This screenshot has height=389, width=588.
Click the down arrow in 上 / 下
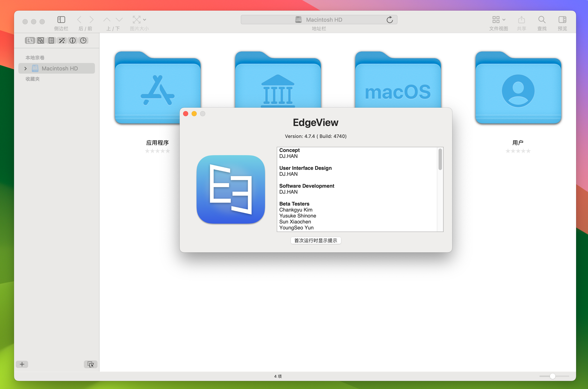pos(119,20)
